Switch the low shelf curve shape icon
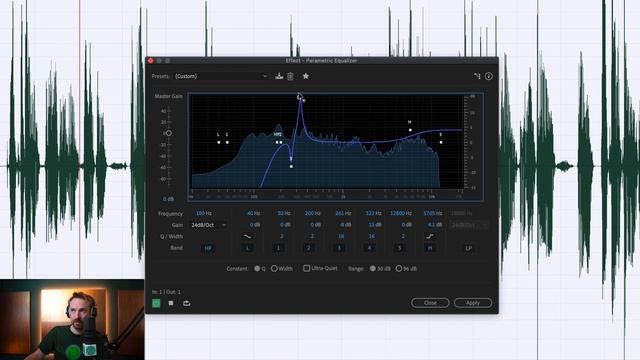The width and height of the screenshot is (640, 360). [x=248, y=236]
